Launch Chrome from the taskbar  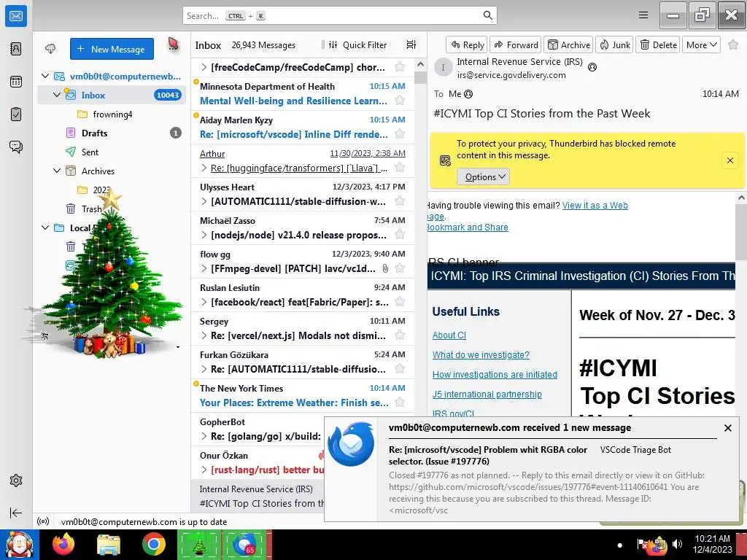pyautogui.click(x=153, y=545)
